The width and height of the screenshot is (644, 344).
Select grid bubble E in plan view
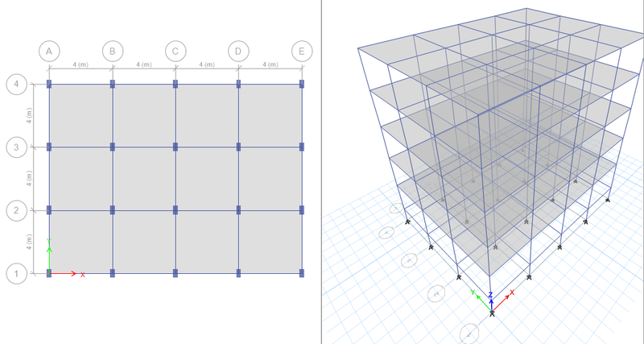(x=302, y=52)
